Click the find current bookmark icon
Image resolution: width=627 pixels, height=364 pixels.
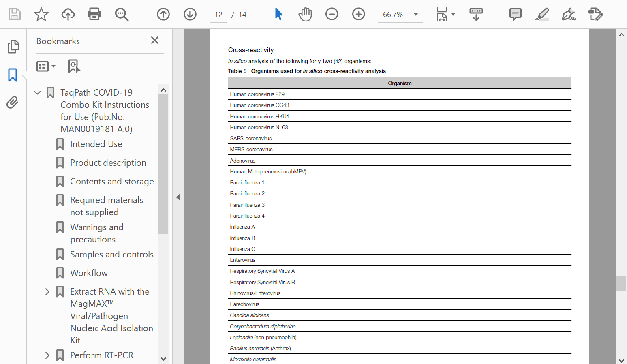(x=74, y=66)
